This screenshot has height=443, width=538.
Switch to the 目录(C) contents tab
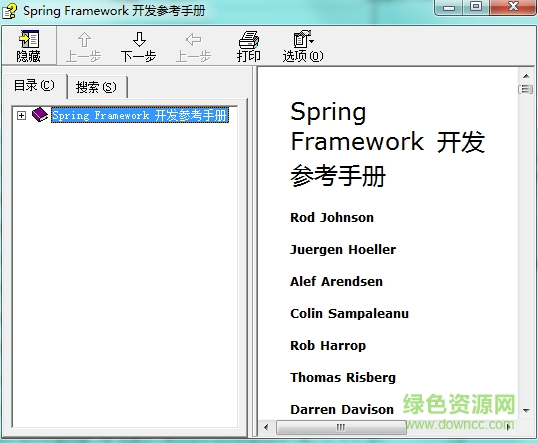[x=34, y=85]
